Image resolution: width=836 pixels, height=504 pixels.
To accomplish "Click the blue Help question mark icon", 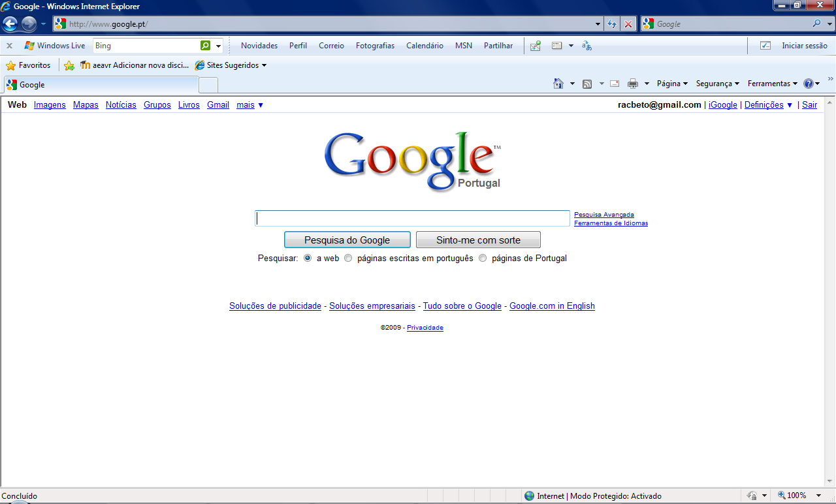I will 809,84.
